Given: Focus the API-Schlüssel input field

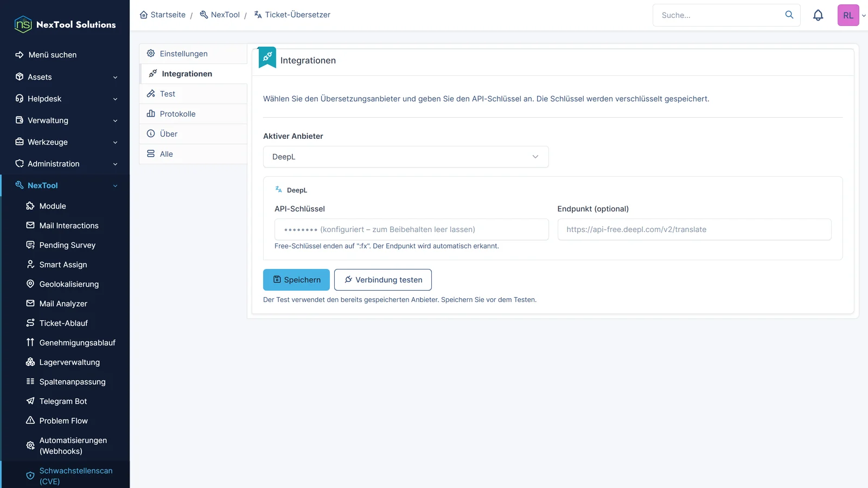Looking at the screenshot, I should click(412, 229).
